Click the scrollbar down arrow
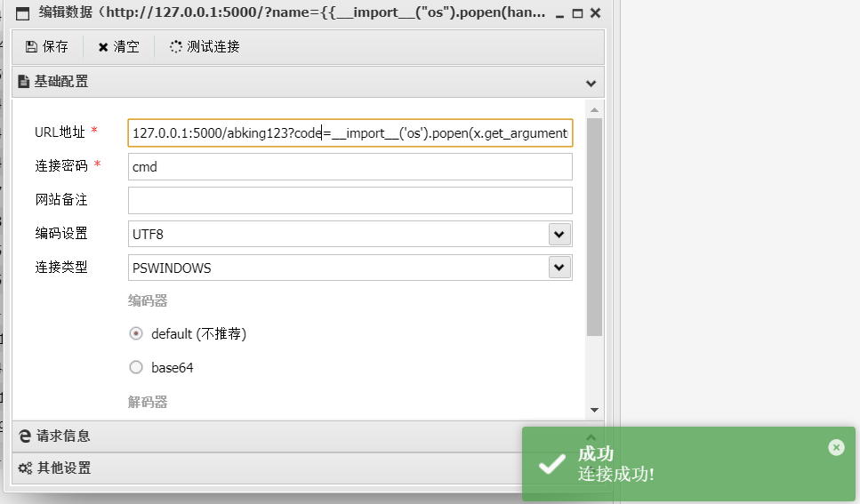 click(595, 410)
